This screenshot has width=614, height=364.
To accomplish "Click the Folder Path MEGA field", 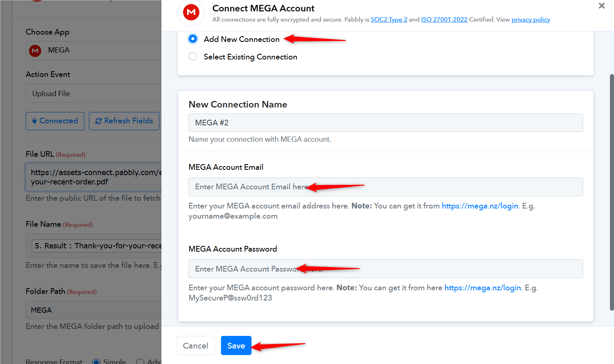I will [x=93, y=310].
